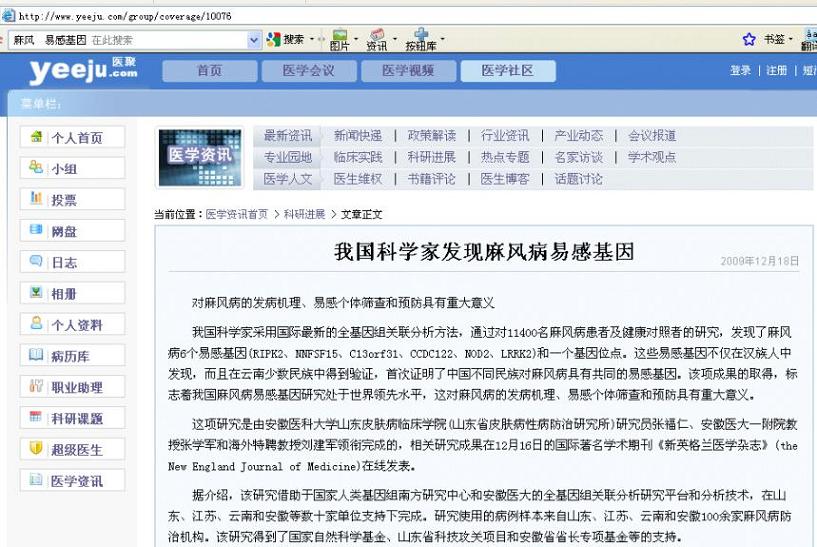Click the toolbar 图片 images search icon
Viewport: 817px width, 547px height.
[x=340, y=40]
